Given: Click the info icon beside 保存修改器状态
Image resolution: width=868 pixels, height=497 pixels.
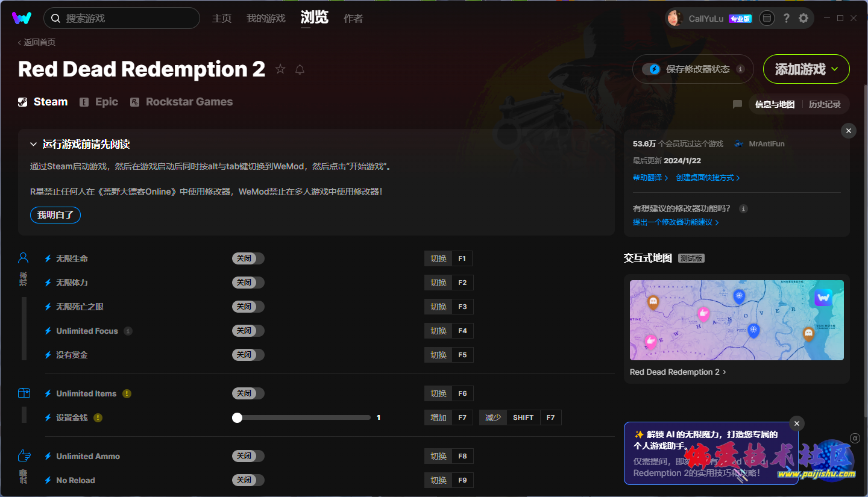Looking at the screenshot, I should coord(740,69).
